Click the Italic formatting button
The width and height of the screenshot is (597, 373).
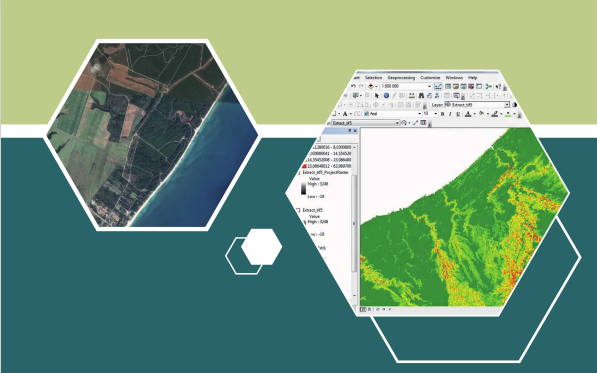click(450, 114)
